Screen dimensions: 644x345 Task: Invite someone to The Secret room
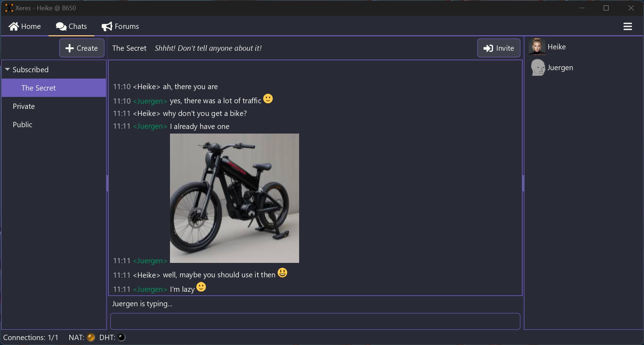499,48
